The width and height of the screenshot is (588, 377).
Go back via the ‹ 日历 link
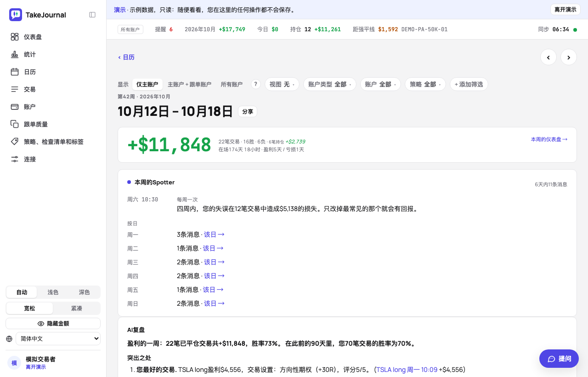(x=126, y=57)
